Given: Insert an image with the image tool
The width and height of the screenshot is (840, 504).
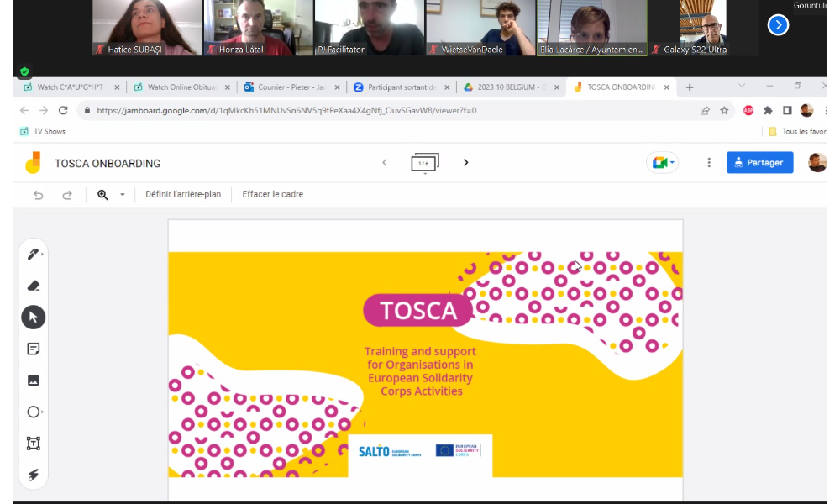Looking at the screenshot, I should pos(34,381).
